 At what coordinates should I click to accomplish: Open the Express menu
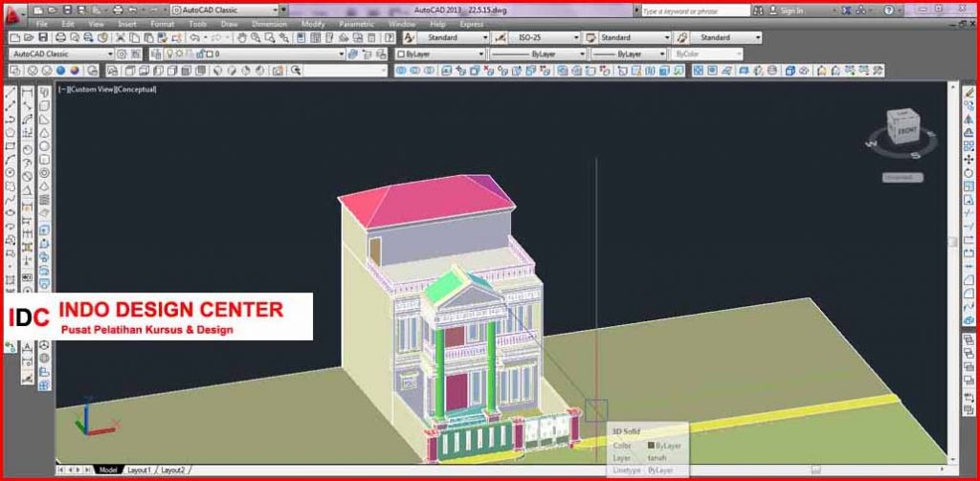471,24
